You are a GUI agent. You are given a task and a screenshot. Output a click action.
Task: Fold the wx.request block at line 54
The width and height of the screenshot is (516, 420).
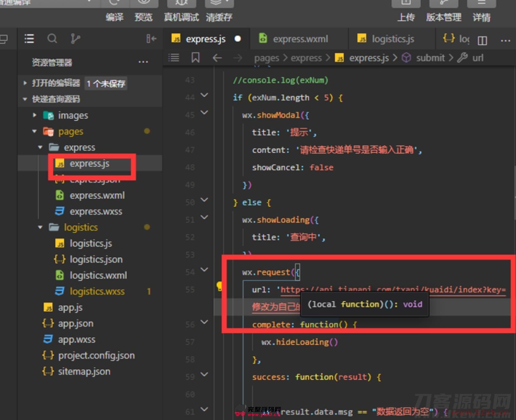click(x=204, y=269)
